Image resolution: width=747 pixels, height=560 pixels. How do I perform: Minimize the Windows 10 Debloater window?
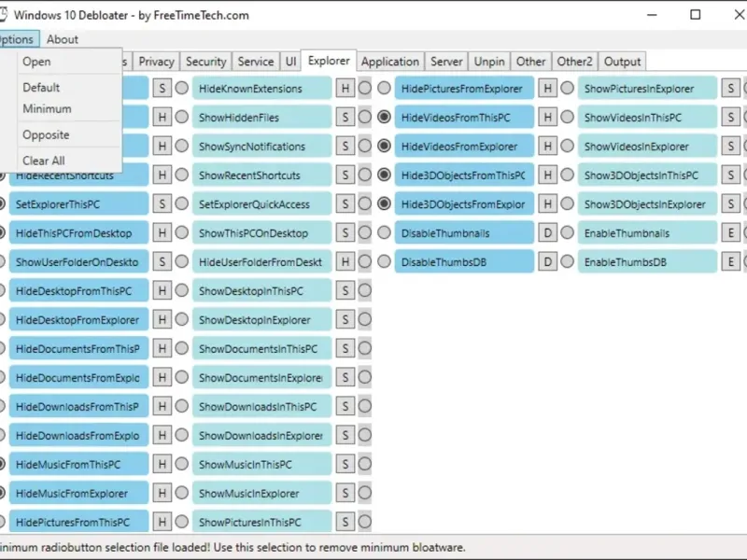tap(652, 15)
